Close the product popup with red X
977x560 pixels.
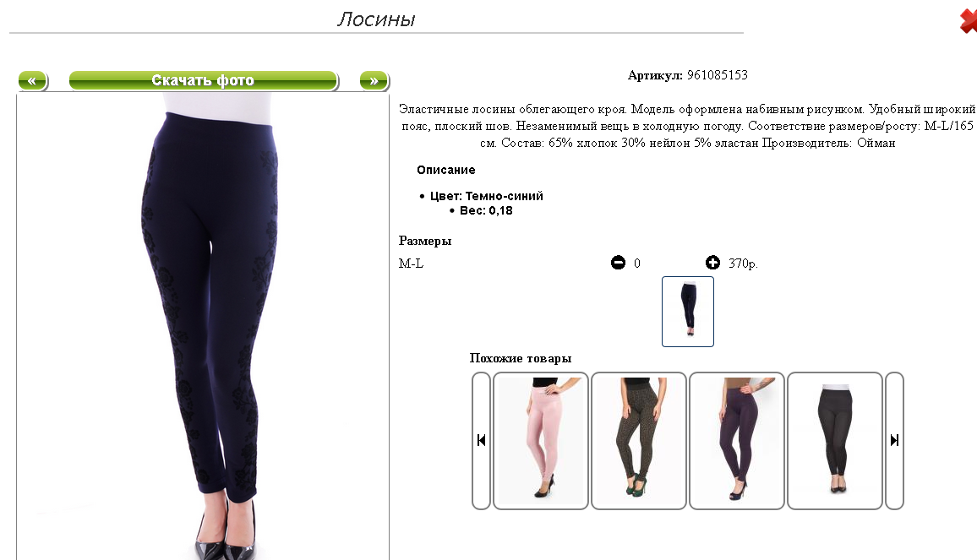coord(968,20)
